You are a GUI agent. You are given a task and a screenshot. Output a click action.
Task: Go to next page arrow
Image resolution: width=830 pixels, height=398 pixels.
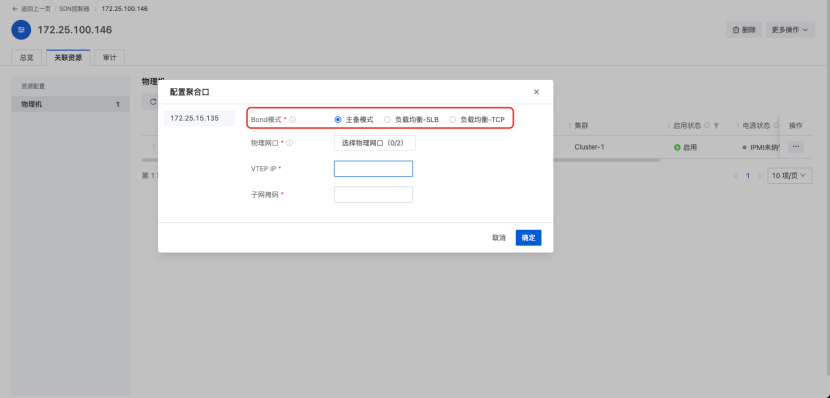[760, 176]
